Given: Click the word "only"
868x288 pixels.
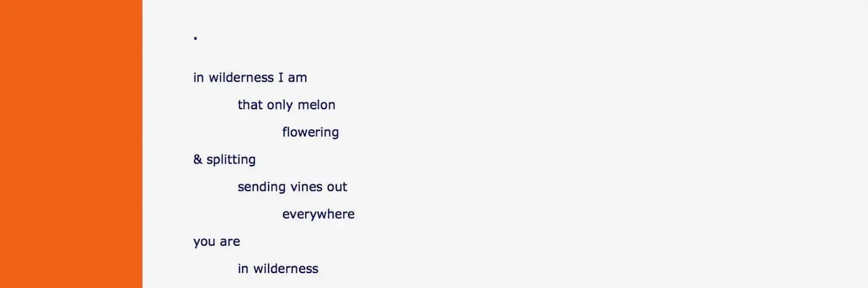Looking at the screenshot, I should (x=280, y=105).
